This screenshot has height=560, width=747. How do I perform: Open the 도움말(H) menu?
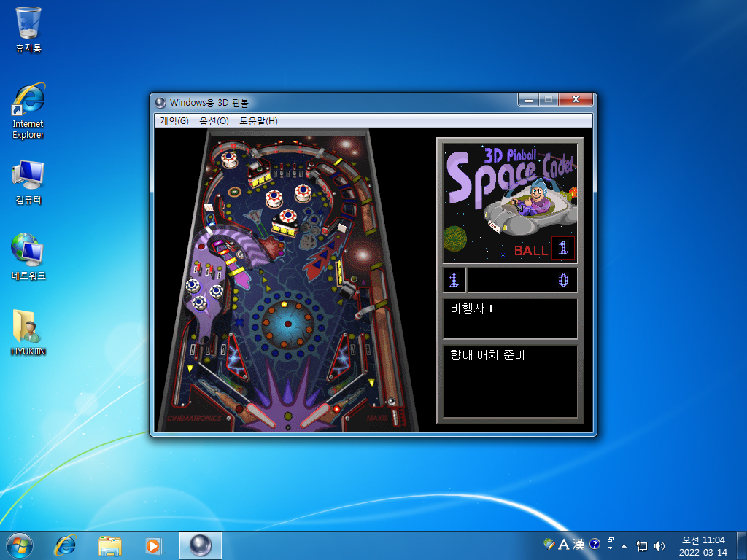[x=258, y=121]
